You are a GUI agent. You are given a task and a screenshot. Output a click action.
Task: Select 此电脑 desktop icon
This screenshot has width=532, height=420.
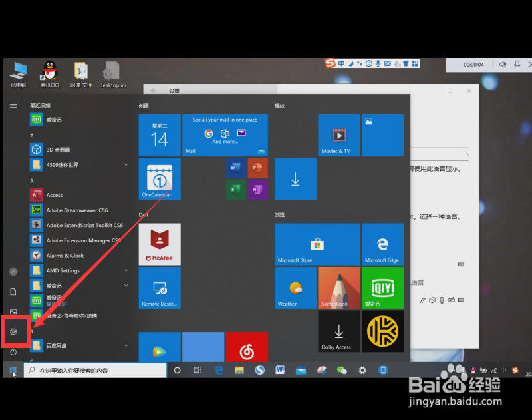click(19, 75)
